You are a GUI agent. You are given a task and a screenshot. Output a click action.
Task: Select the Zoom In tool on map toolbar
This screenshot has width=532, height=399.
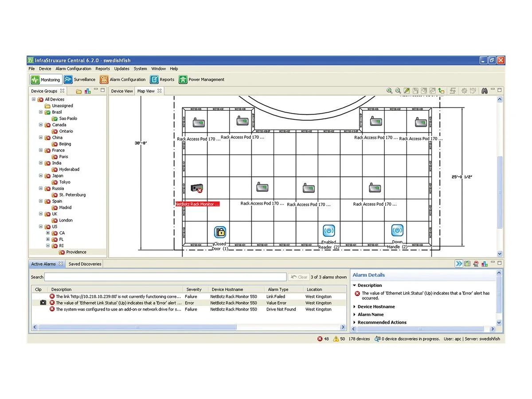(390, 90)
